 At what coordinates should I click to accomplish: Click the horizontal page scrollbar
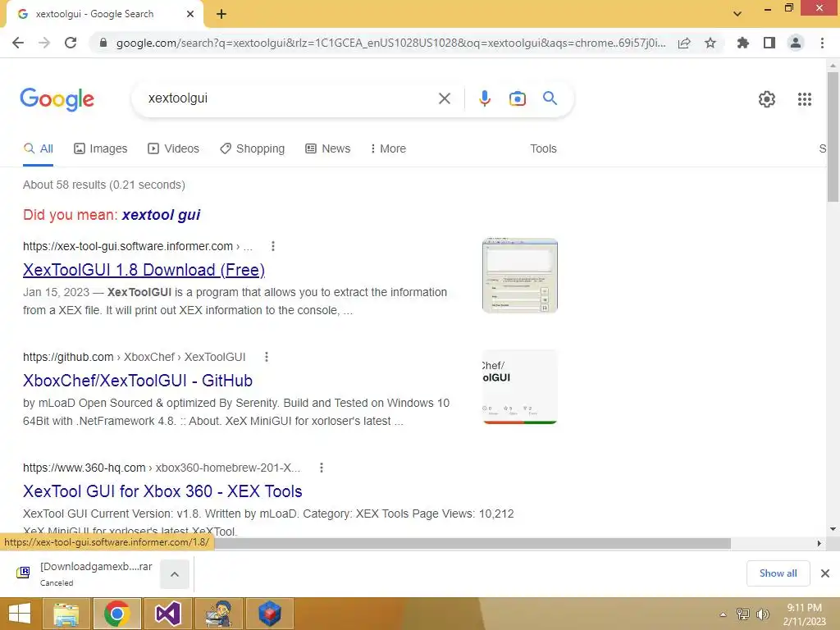point(472,543)
